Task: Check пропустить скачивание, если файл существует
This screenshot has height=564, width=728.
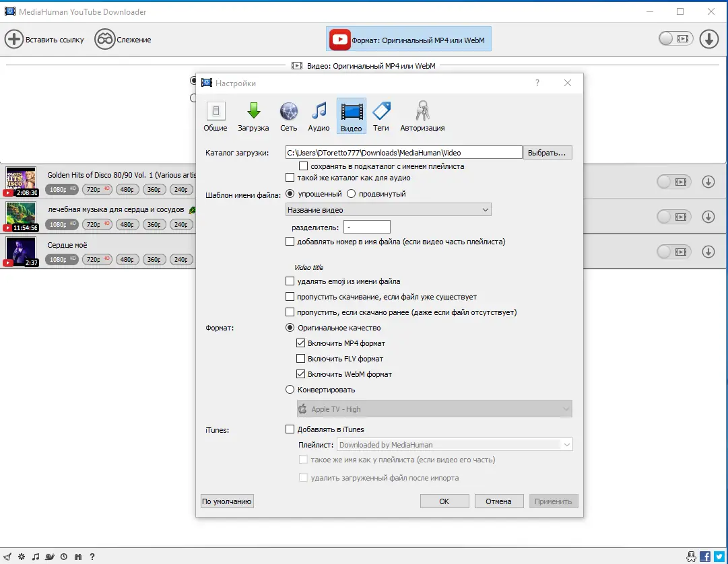Action: 290,297
